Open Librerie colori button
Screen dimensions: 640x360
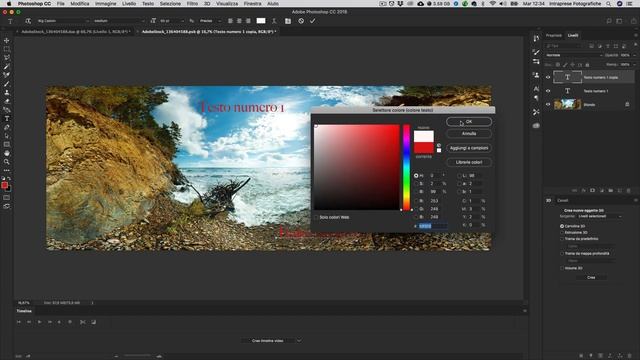[469, 162]
